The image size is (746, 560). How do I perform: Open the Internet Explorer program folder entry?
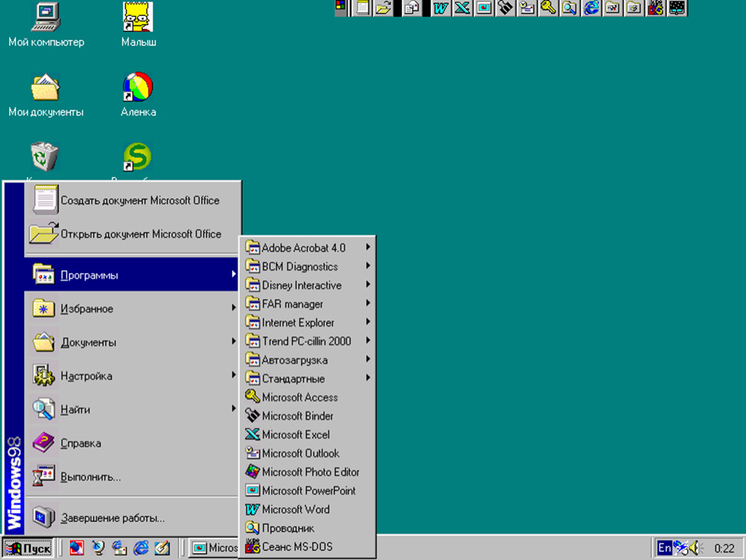point(308,322)
